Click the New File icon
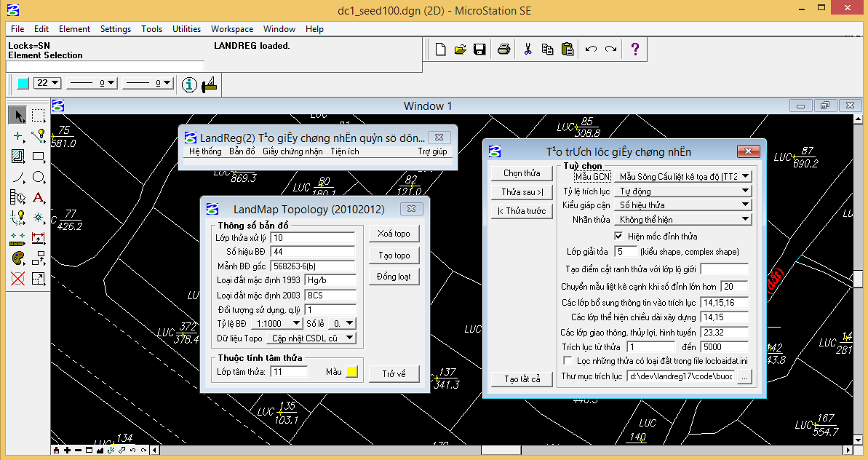The image size is (868, 460). click(x=440, y=49)
